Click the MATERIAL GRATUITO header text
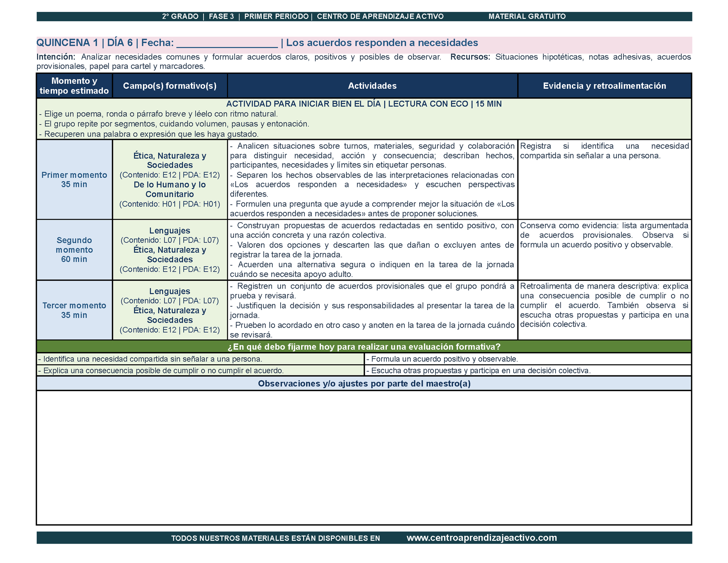The image size is (728, 563). (x=527, y=16)
